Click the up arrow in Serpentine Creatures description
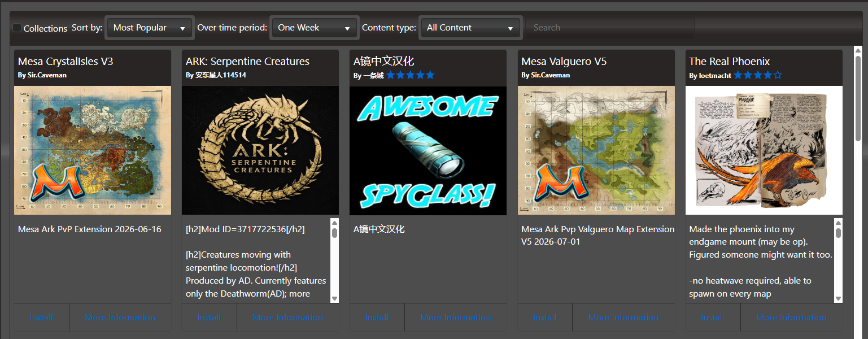Viewport: 868px width, 339px height. point(334,223)
